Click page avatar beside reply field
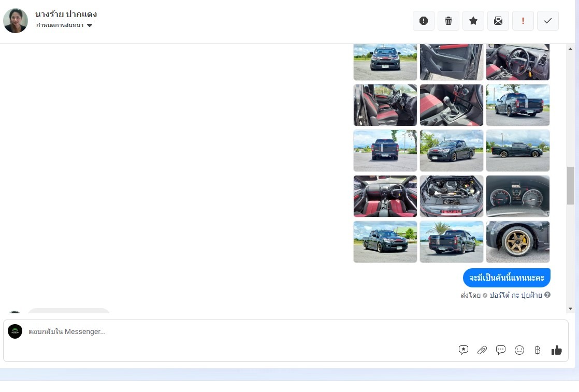 (x=15, y=331)
